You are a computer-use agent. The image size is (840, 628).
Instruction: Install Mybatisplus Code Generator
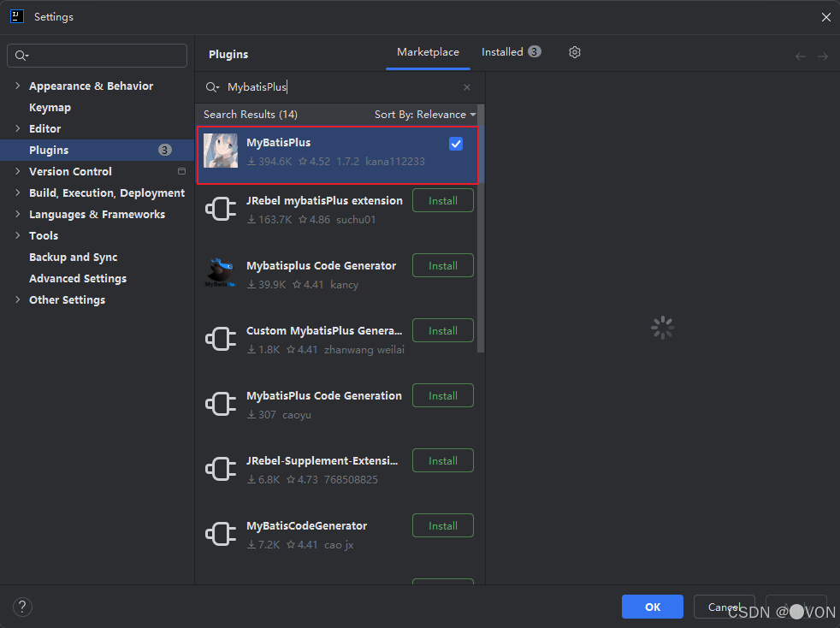(x=443, y=265)
